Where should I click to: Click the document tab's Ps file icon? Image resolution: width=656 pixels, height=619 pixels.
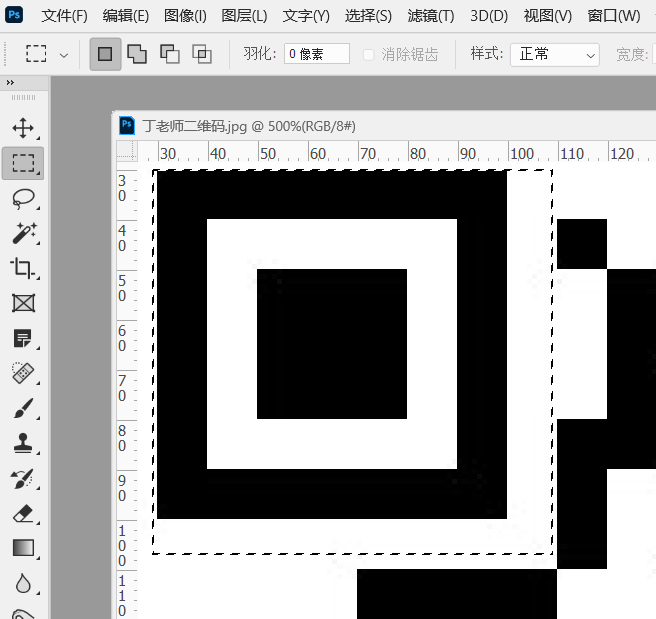click(127, 125)
